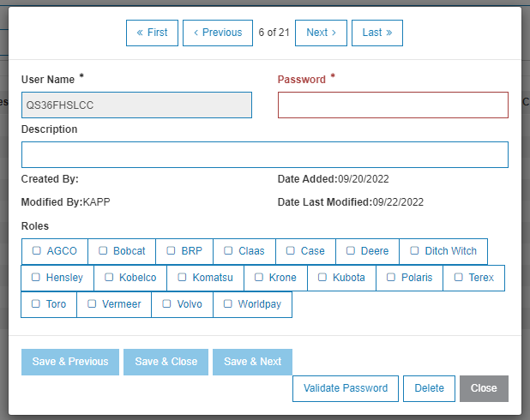This screenshot has height=420, width=530.
Task: Enable the Bobcat role
Action: (x=103, y=251)
